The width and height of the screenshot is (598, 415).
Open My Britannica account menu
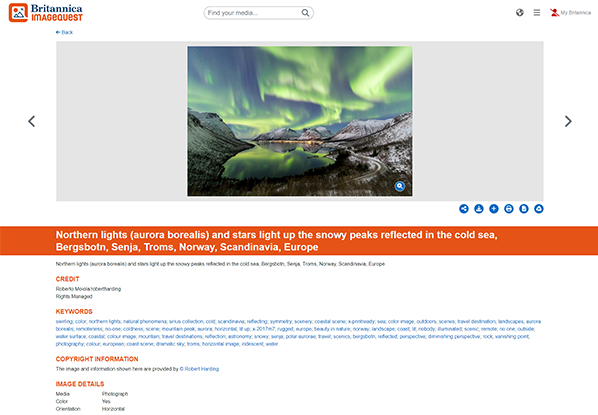click(x=570, y=13)
